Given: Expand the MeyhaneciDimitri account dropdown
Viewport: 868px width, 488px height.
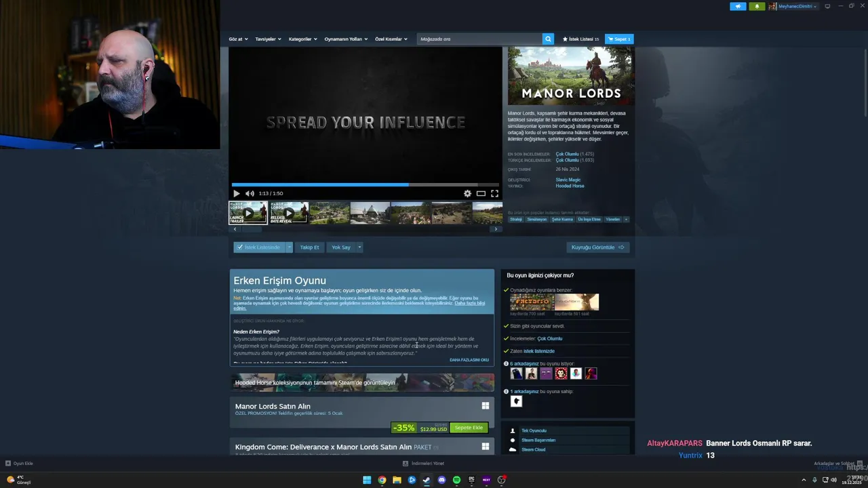Looking at the screenshot, I should (793, 6).
